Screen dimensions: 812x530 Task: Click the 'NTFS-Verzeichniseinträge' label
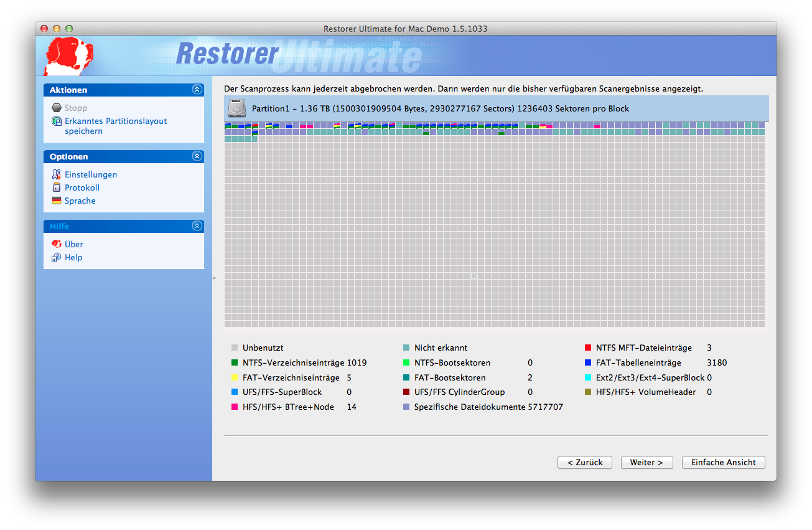click(x=293, y=362)
